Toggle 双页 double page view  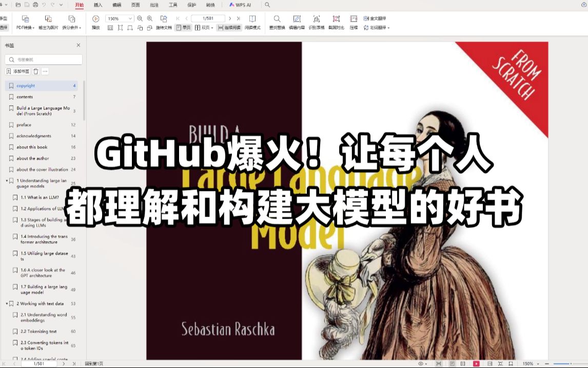pyautogui.click(x=204, y=28)
